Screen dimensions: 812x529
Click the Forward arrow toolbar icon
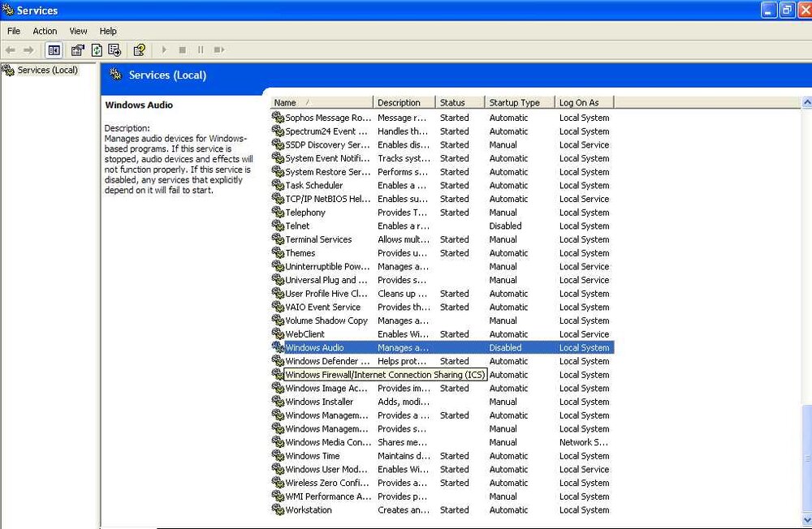(x=29, y=49)
